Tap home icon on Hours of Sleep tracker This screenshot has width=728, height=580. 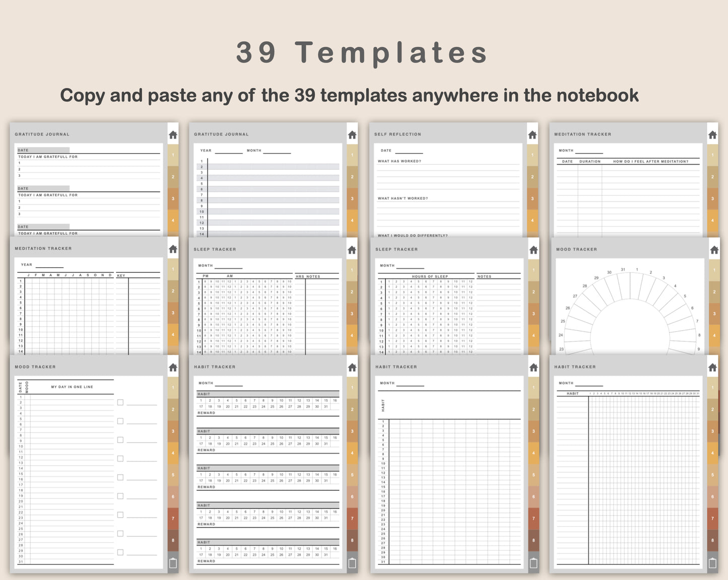coord(534,250)
